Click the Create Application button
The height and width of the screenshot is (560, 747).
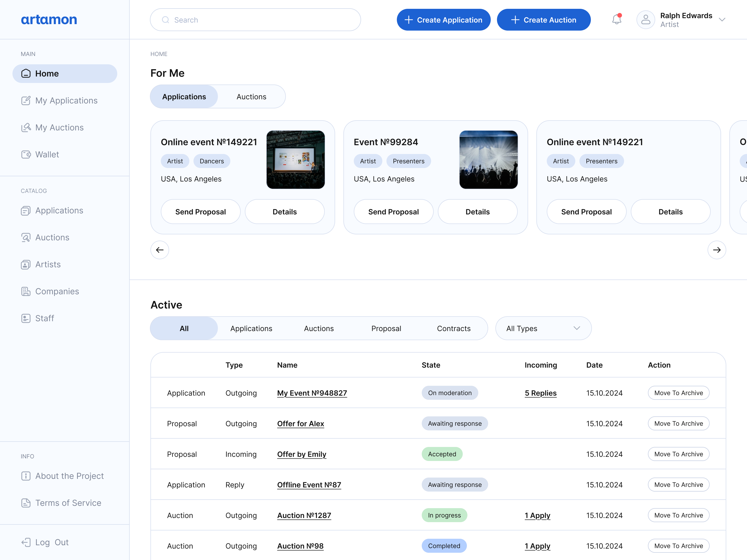(x=444, y=20)
